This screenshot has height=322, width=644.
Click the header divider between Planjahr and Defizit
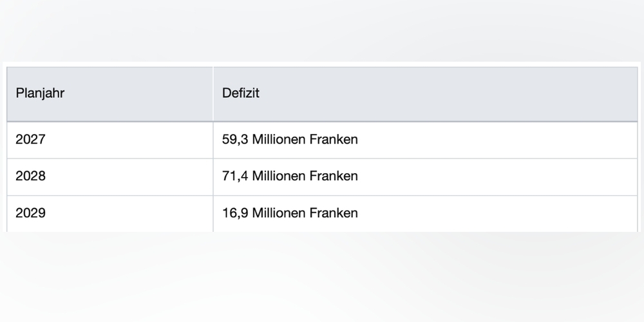tap(213, 93)
